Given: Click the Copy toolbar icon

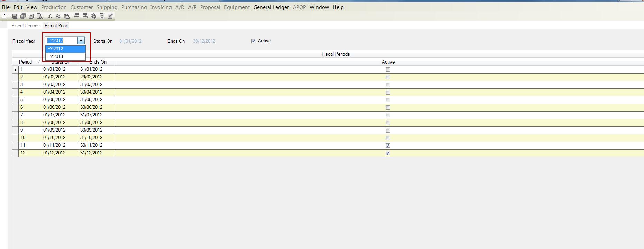Looking at the screenshot, I should click(58, 16).
